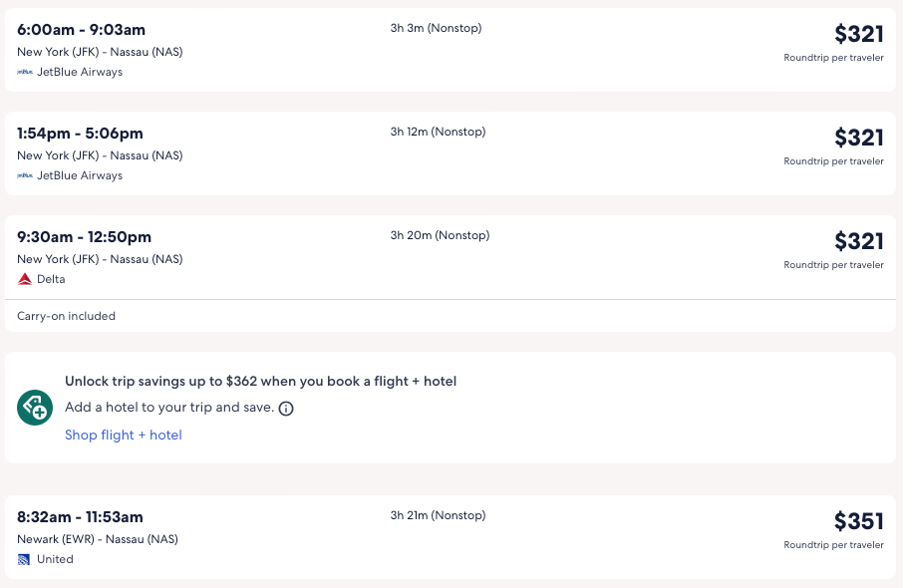Click the "Newark (EWR) - Nassau (NAS)" route text
This screenshot has width=903, height=588.
tap(98, 539)
